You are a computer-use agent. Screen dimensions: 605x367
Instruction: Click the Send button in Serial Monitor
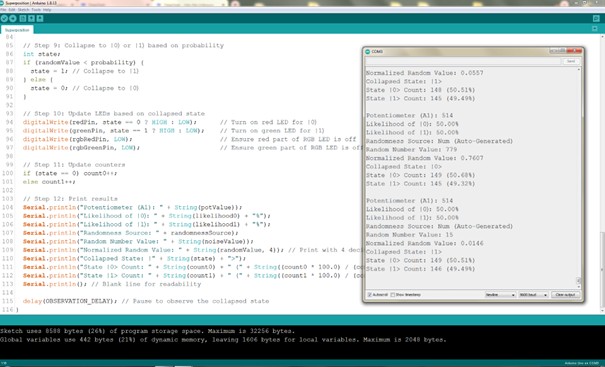click(571, 61)
